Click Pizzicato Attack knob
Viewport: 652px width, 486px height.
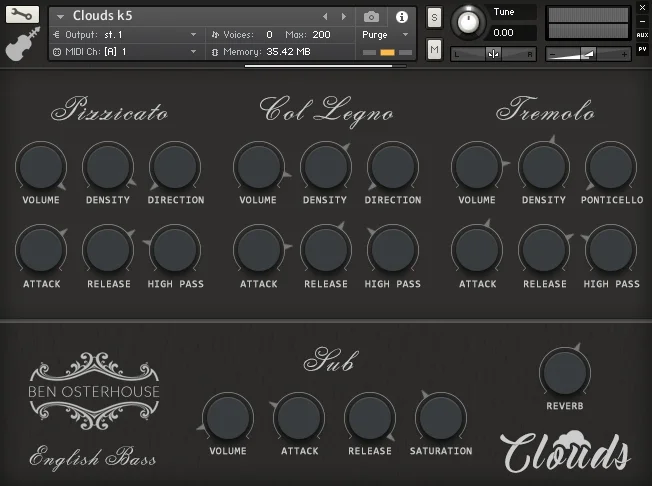[x=41, y=250]
